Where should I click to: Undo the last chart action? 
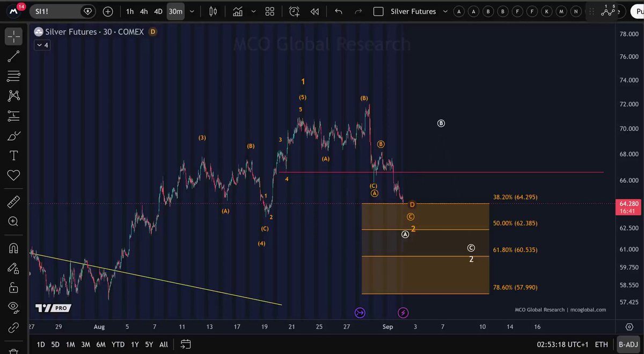click(x=338, y=11)
